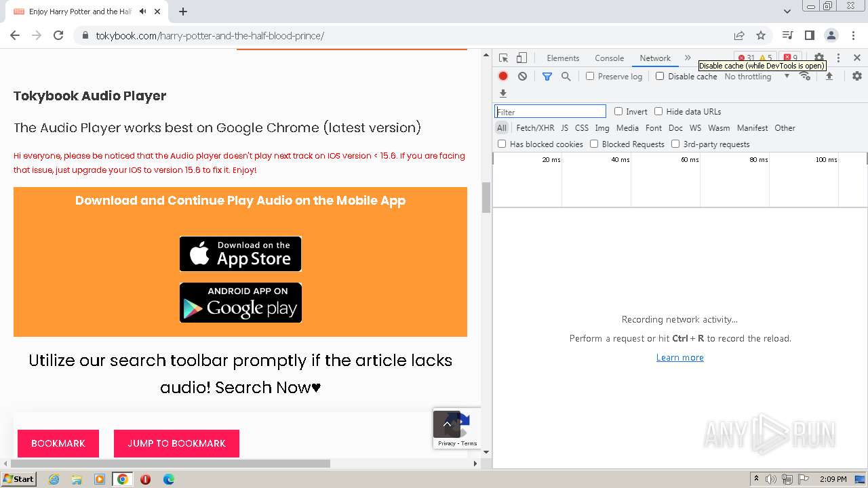Share this page icon in address bar
Viewport: 868px width, 488px height.
coord(739,35)
